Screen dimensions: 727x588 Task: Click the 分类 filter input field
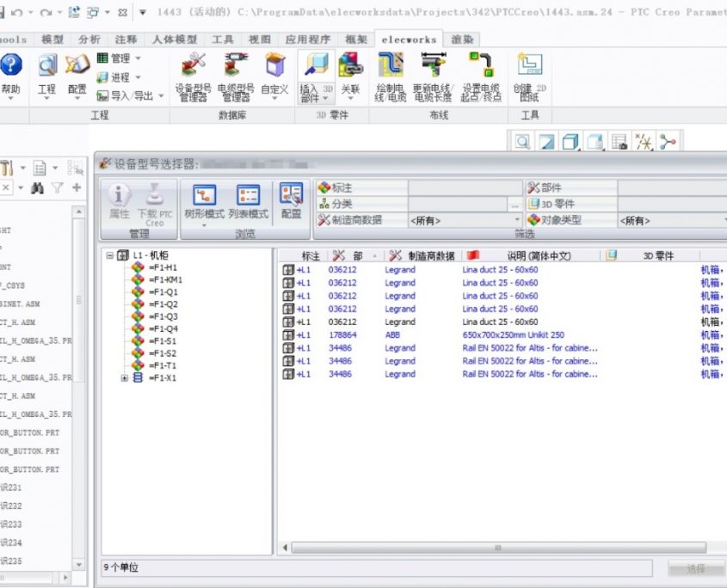tap(458, 205)
